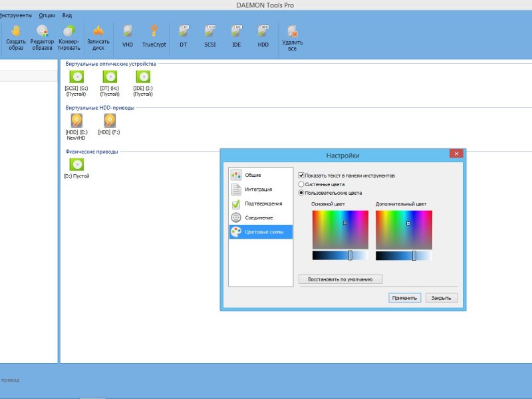Open the Подтверждения settings section
The height and width of the screenshot is (399, 532).
[x=261, y=203]
